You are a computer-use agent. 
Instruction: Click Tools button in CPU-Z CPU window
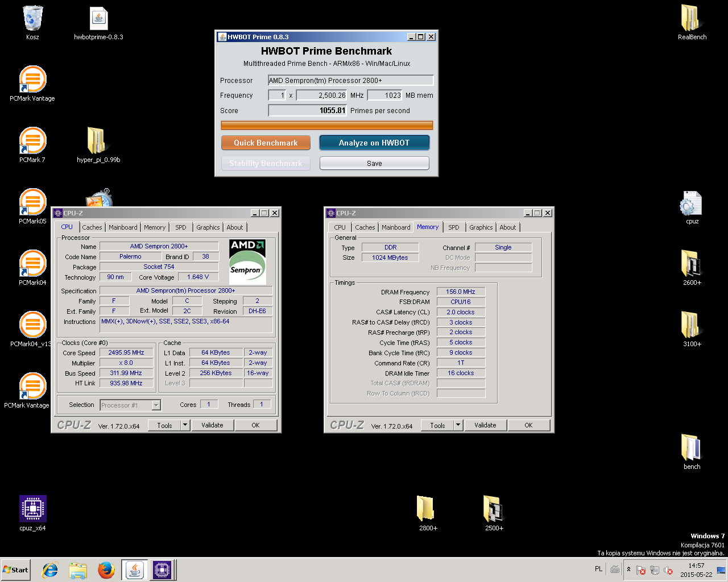(164, 425)
